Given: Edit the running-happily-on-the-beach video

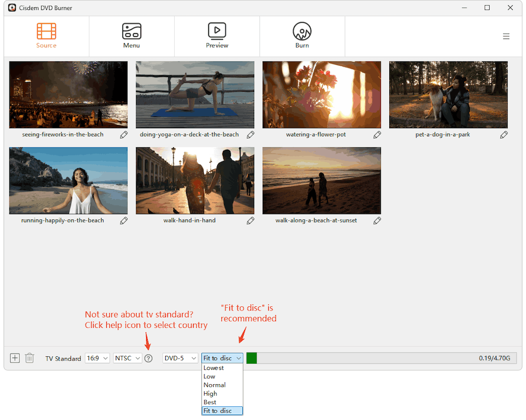Looking at the screenshot, I should (x=124, y=221).
